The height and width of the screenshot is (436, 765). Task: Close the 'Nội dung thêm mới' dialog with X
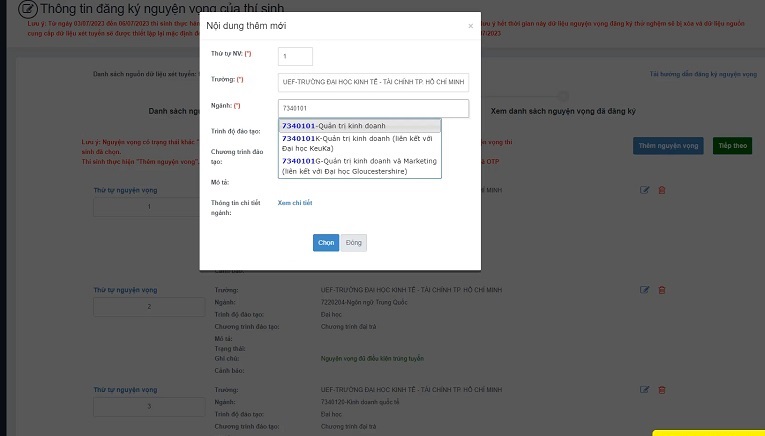470,26
